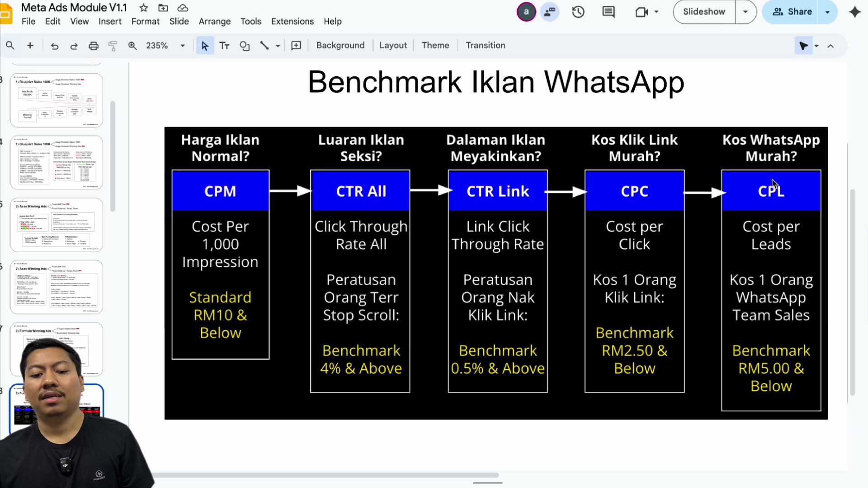Screen dimensions: 868x488
Task: Activate the paint format tool
Action: [x=113, y=46]
